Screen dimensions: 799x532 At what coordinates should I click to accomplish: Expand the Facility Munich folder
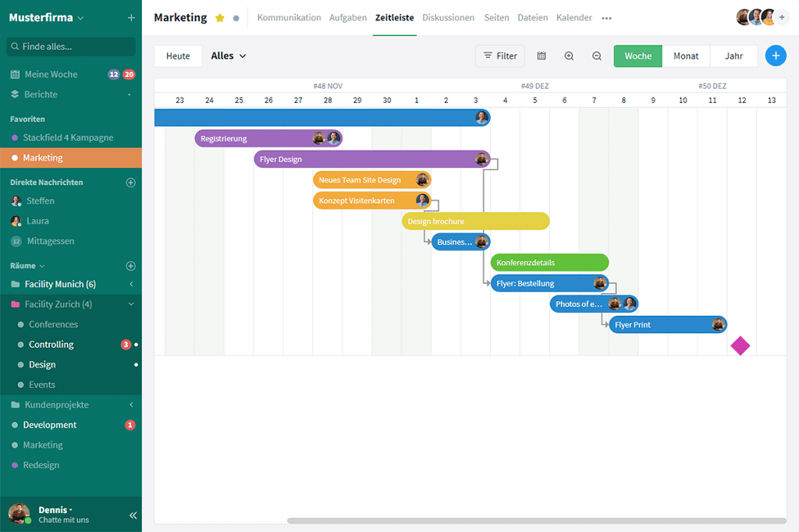[x=131, y=285]
